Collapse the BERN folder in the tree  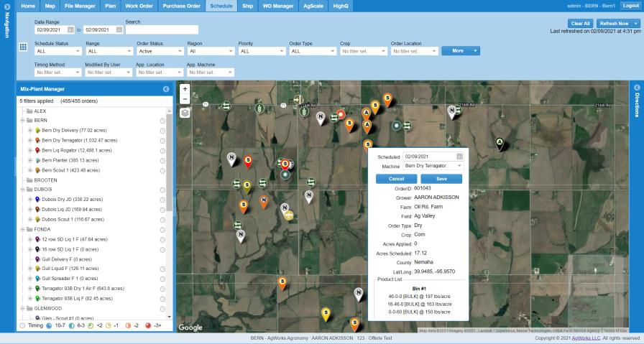(x=22, y=120)
